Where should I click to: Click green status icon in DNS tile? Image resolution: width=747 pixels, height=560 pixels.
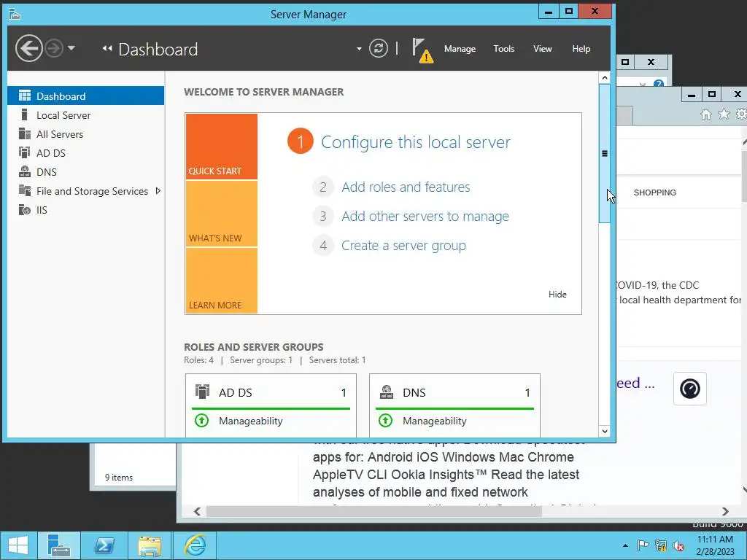pyautogui.click(x=385, y=421)
